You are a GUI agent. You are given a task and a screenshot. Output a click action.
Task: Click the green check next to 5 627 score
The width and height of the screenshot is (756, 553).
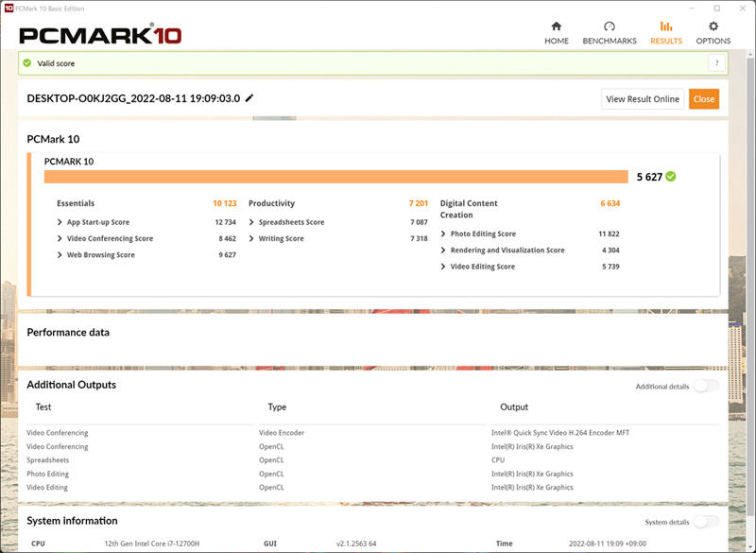671,177
